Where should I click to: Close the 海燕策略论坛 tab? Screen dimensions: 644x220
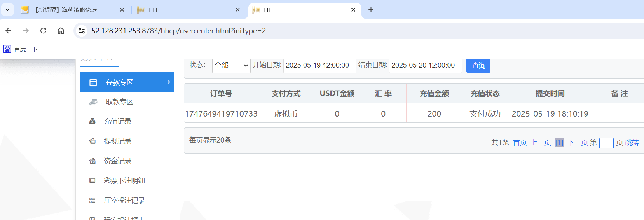pyautogui.click(x=122, y=10)
